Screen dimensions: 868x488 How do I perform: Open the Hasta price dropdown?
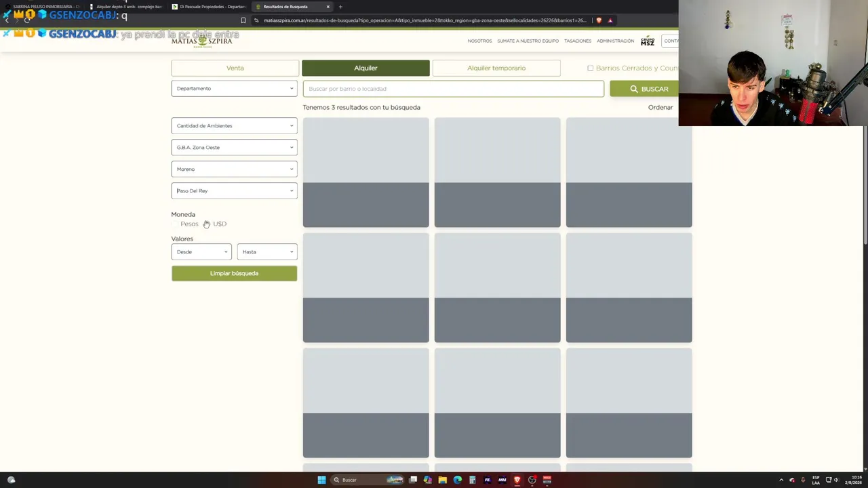pos(267,251)
